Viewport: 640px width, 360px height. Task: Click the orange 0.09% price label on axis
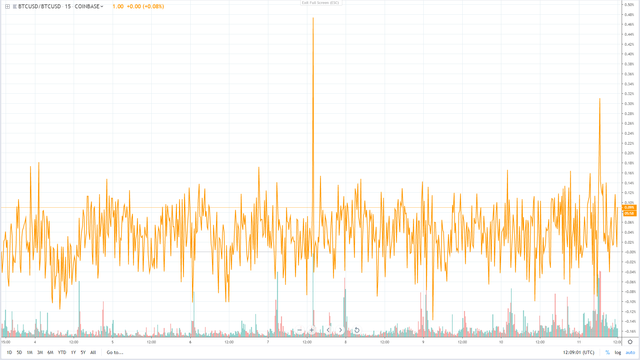pyautogui.click(x=629, y=208)
